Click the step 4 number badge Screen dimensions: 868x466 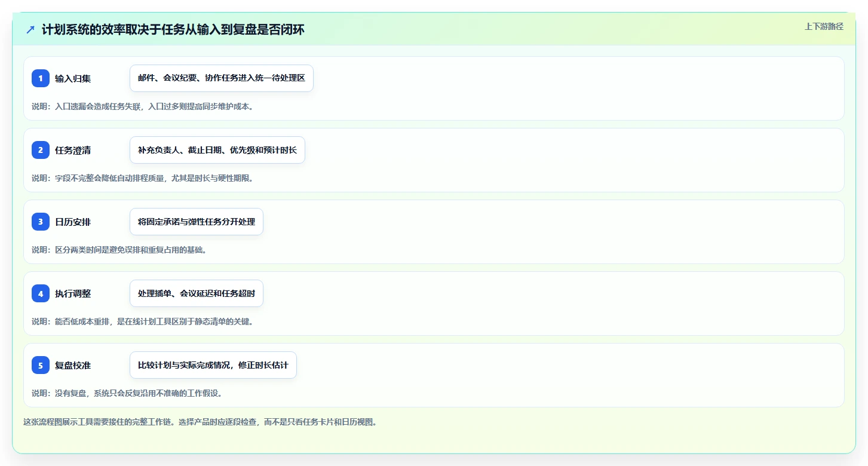point(41,293)
